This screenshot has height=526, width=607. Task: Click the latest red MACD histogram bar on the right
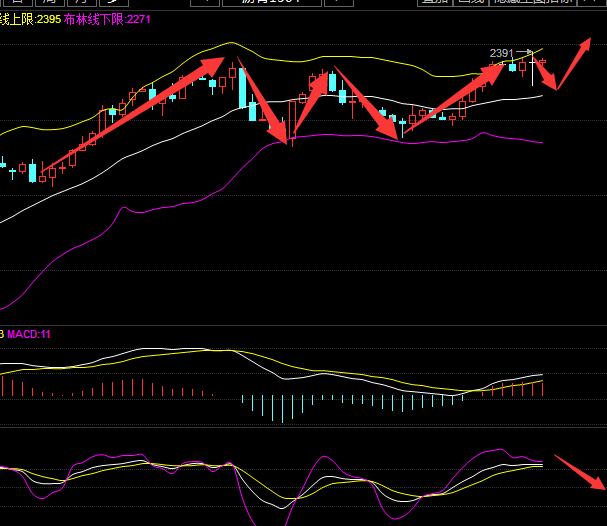pyautogui.click(x=542, y=388)
